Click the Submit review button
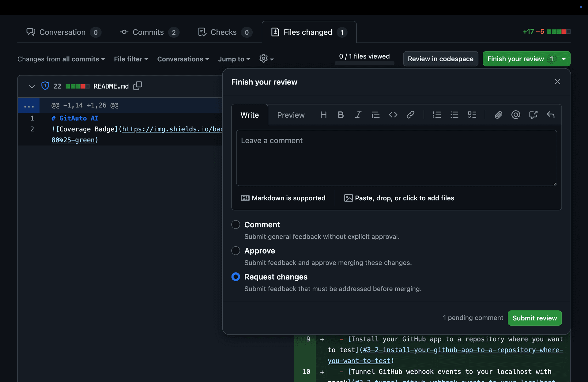 pyautogui.click(x=534, y=318)
